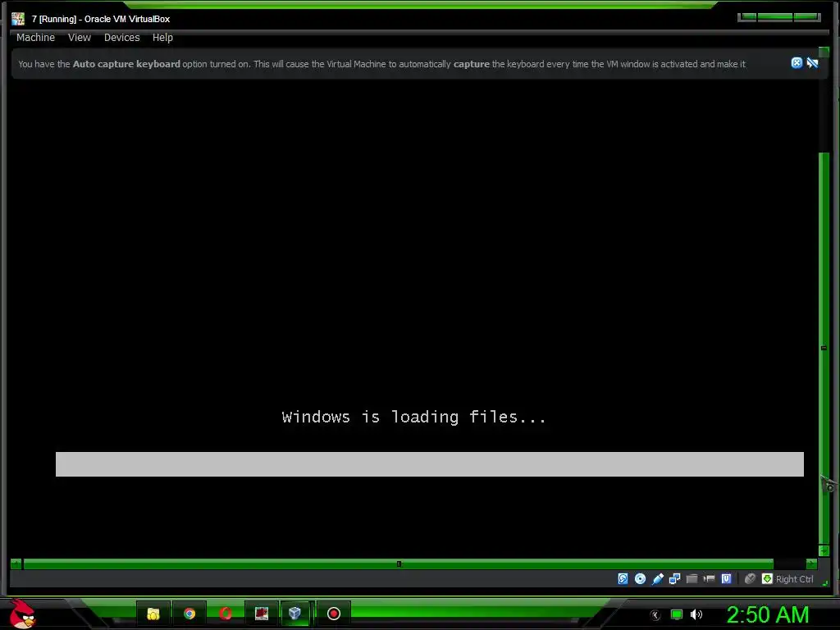Click the Right Ctrl host key label
Screen dimensions: 840x630
coord(794,579)
